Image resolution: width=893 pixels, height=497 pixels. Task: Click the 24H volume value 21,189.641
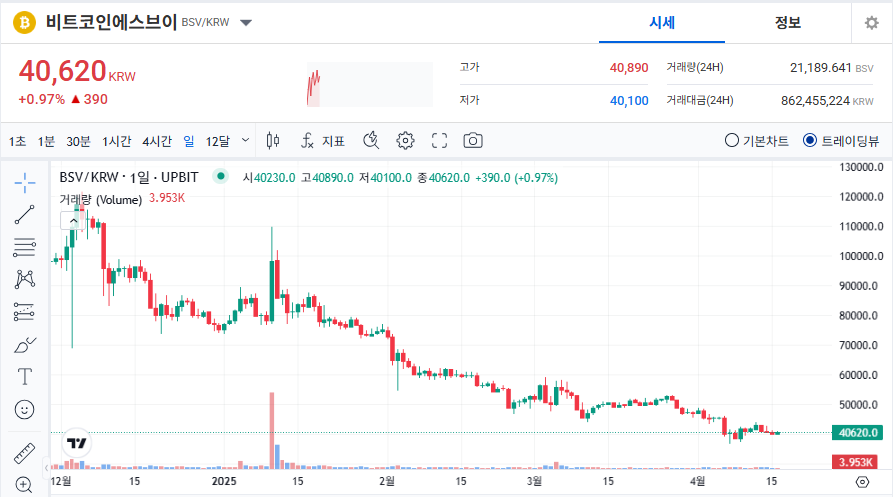pos(820,68)
